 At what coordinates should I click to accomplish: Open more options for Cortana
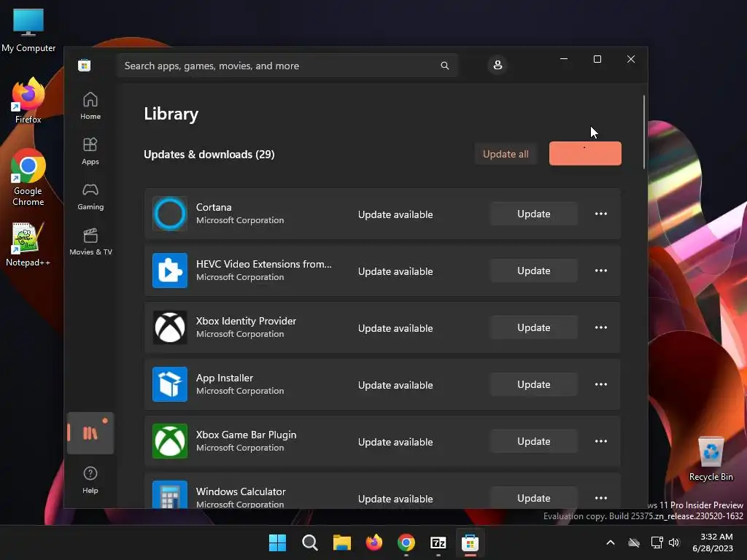[601, 214]
